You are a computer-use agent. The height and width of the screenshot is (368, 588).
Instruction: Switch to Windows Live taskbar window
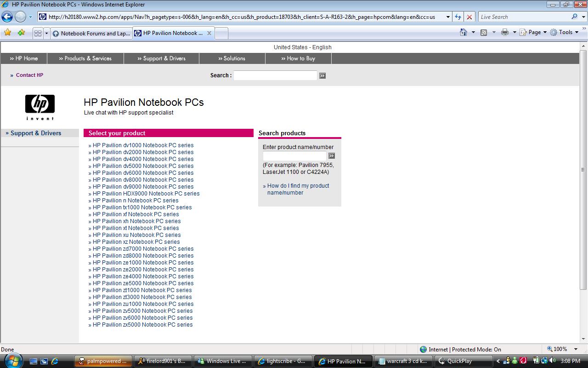pos(223,361)
